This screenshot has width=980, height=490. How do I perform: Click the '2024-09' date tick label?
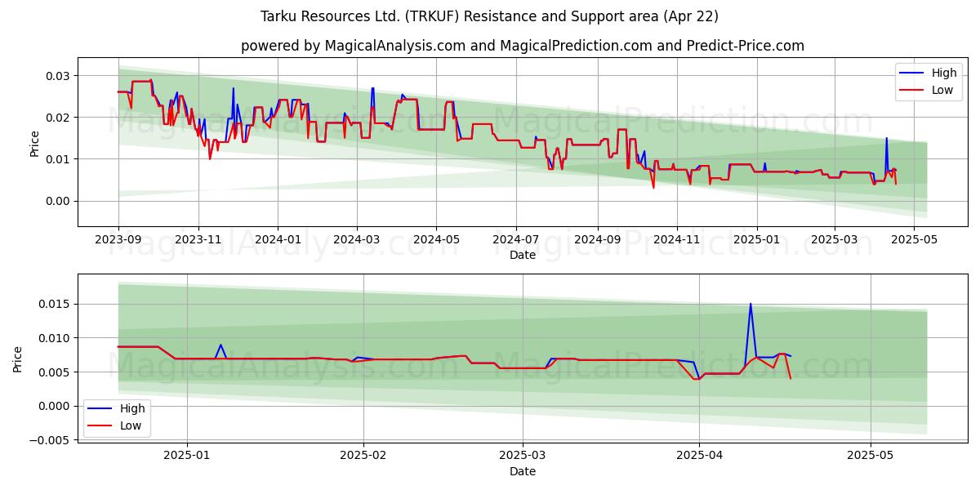pyautogui.click(x=596, y=239)
